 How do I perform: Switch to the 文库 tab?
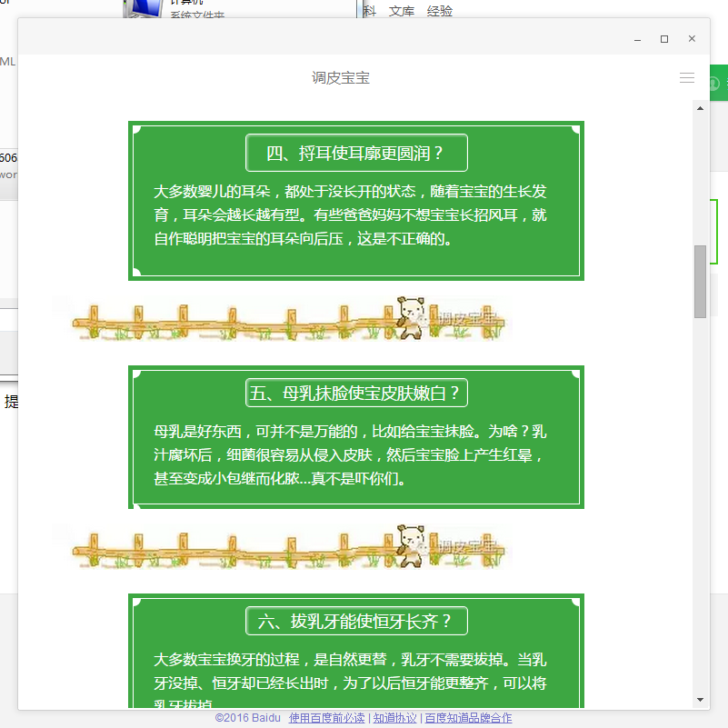pos(402,11)
